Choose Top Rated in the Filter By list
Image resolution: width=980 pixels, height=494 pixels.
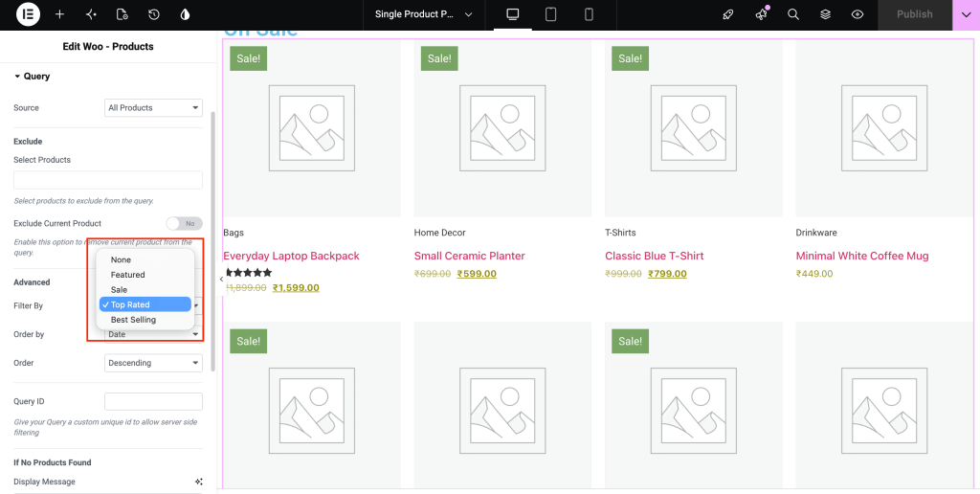click(145, 304)
